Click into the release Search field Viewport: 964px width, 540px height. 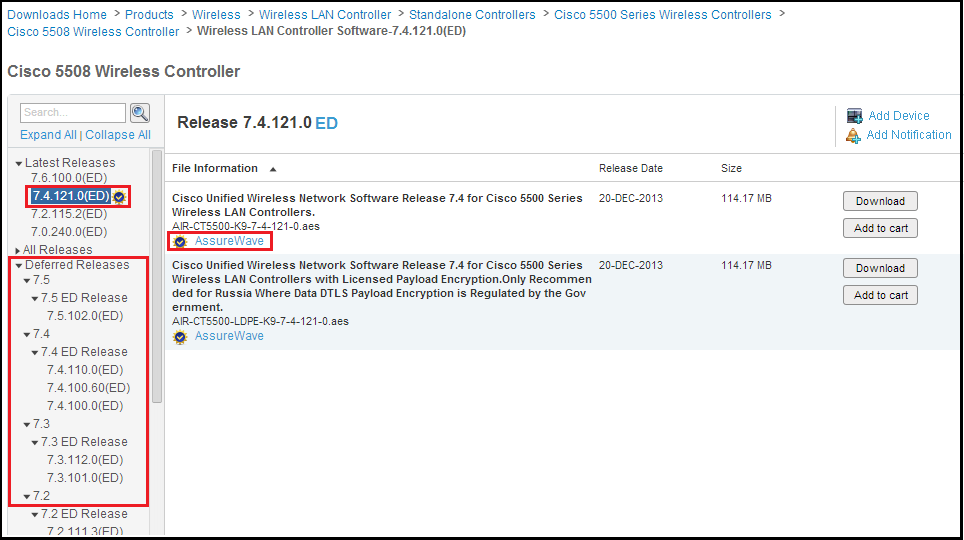(x=73, y=113)
